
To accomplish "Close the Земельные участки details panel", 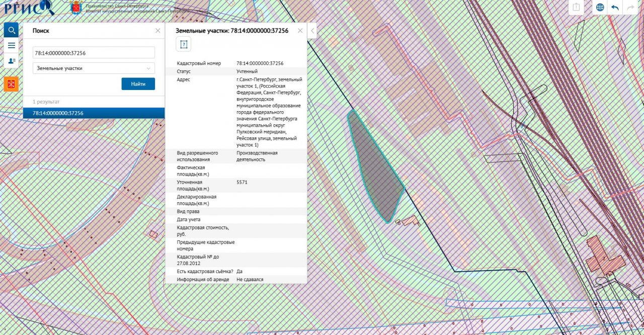I will pyautogui.click(x=300, y=31).
